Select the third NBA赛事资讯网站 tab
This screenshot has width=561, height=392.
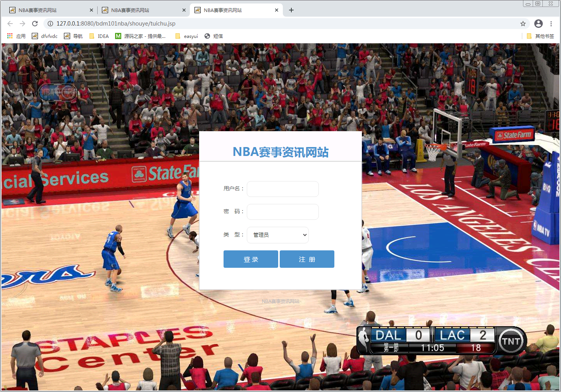coord(236,10)
